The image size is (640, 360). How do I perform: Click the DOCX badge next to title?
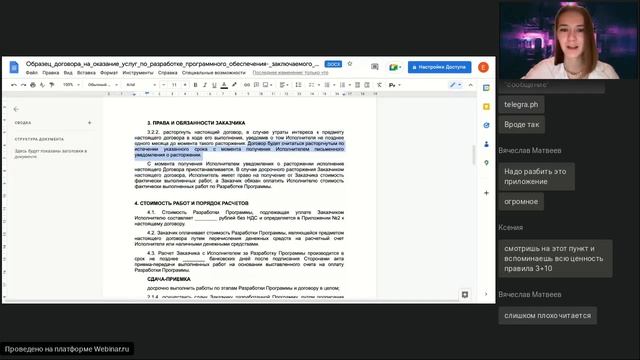[333, 64]
